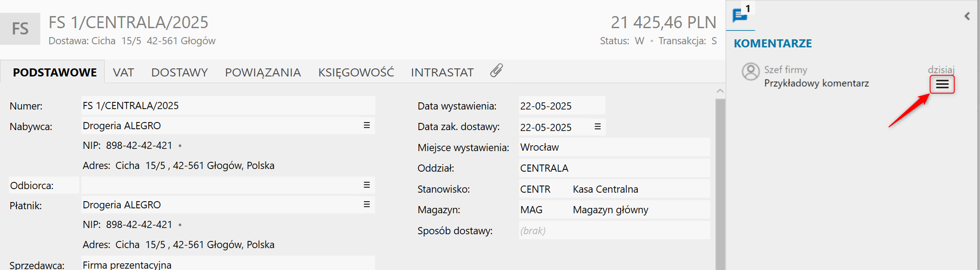Switch to the DOSTAWY tab
The height and width of the screenshot is (270, 980).
coord(179,72)
